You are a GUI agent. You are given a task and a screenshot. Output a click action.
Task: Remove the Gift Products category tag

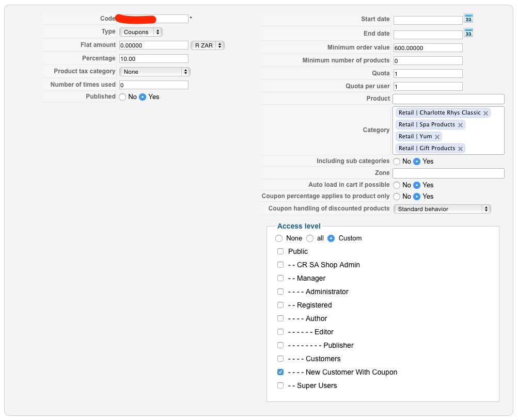tap(460, 149)
